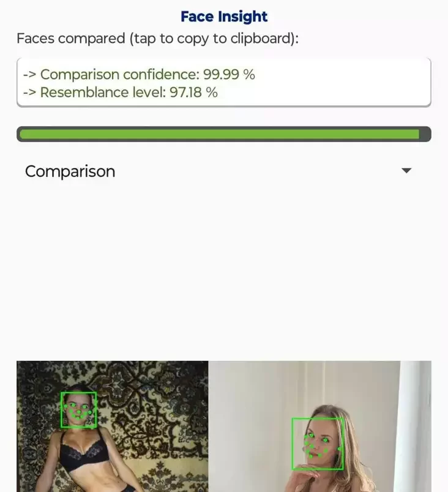Click the face landmark dots in left photo

click(x=78, y=411)
